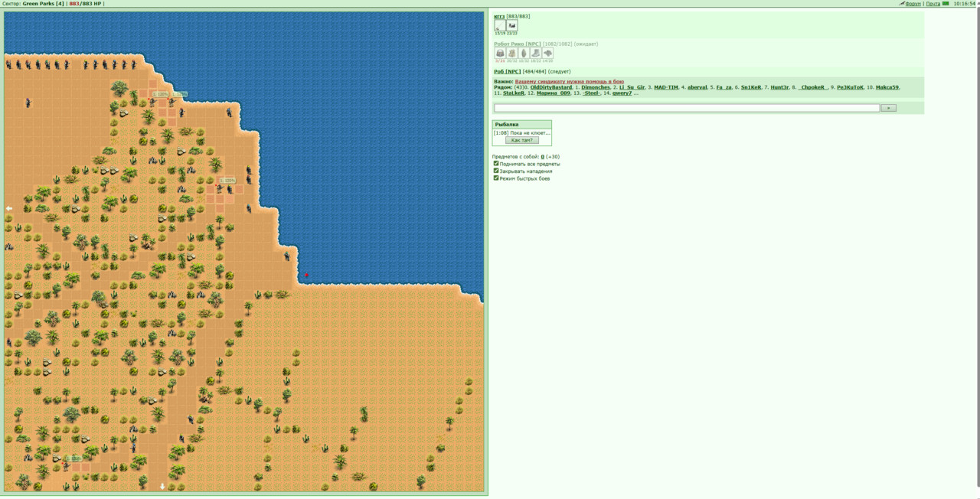This screenshot has width=980, height=499.
Task: Open nearby player OldDirtyBastard
Action: [551, 87]
